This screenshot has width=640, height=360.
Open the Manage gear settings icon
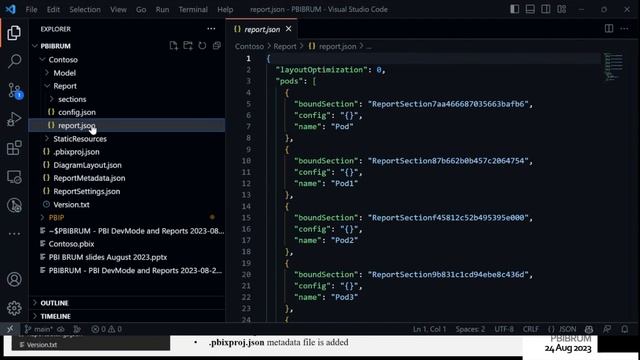[x=14, y=308]
